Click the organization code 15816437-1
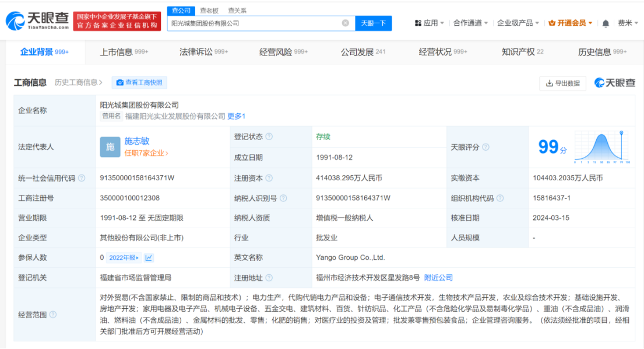644x349 pixels. 551,198
